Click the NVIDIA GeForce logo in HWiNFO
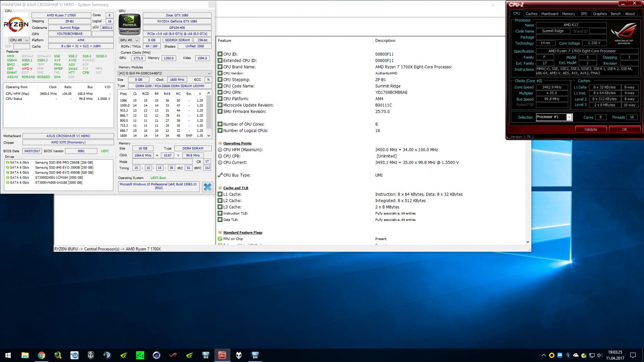This screenshot has width=644, height=362. (130, 24)
